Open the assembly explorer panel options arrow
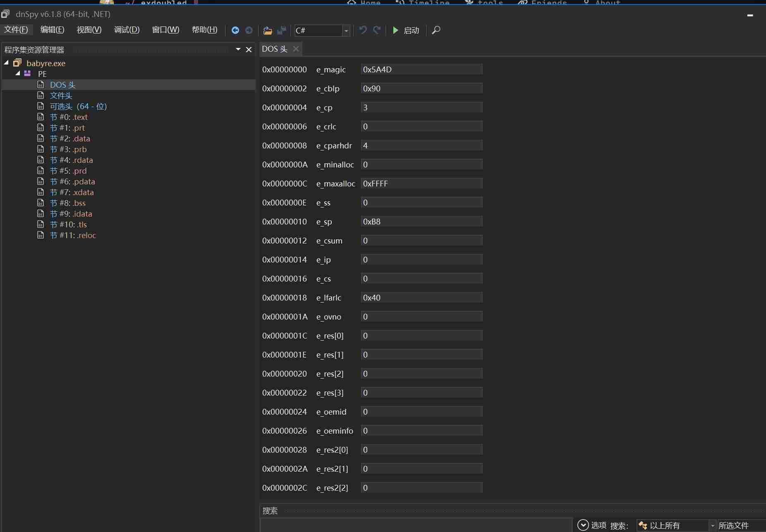766x532 pixels. point(238,49)
